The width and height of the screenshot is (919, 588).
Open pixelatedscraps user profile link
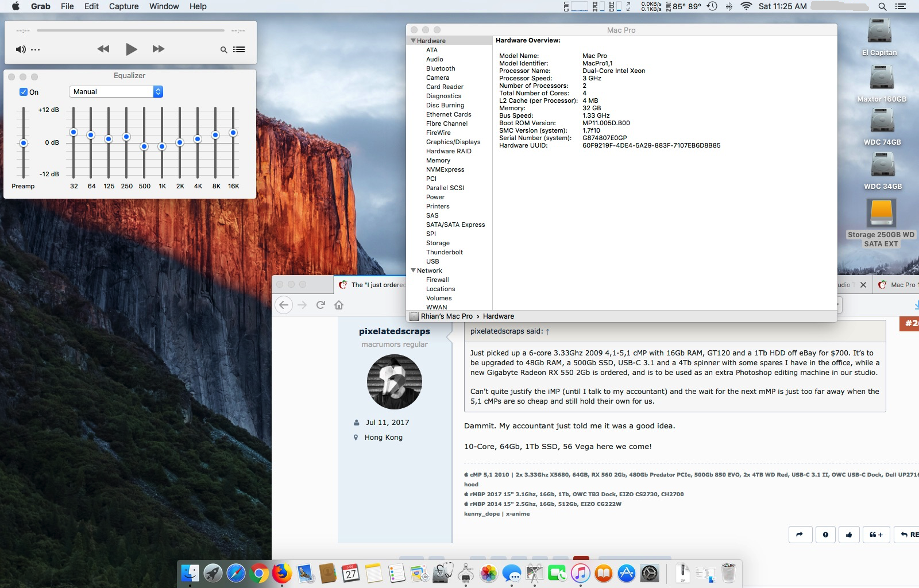(395, 331)
